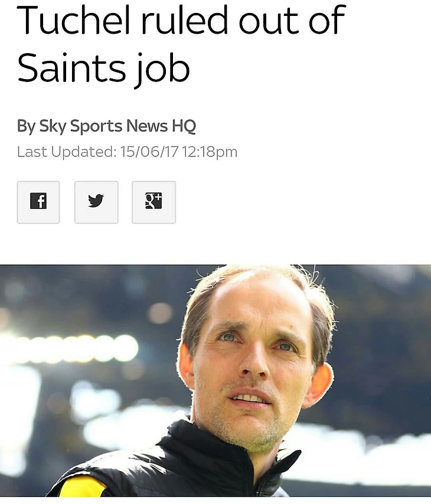Click the 12:18pm time text
431x504 pixels.
pyautogui.click(x=210, y=152)
